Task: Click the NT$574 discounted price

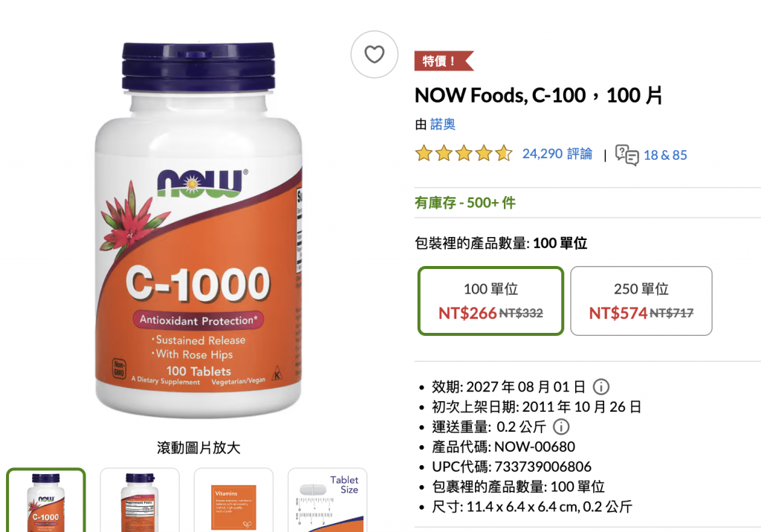Action: [x=618, y=313]
